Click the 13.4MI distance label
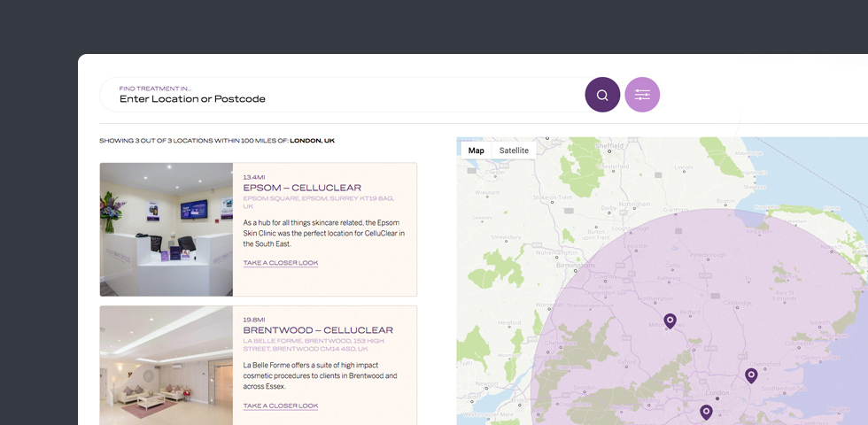Screen dimensions: 868x425 [254, 177]
